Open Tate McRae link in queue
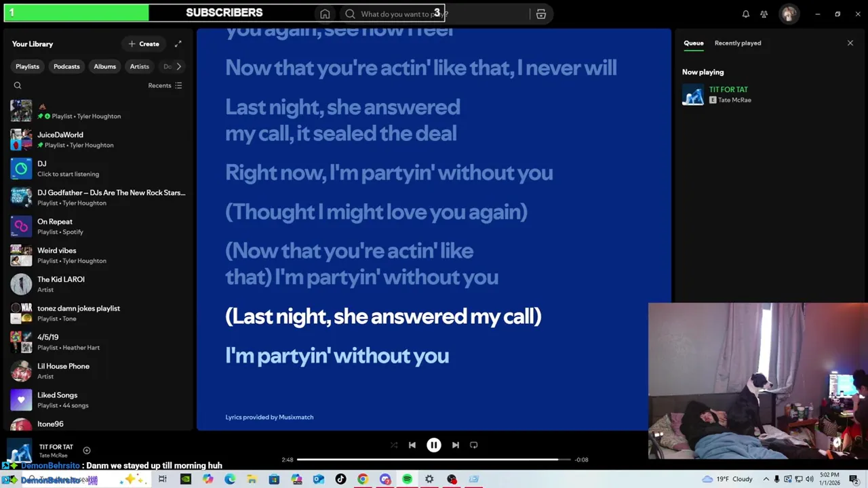Viewport: 868px width, 488px height. 734,100
